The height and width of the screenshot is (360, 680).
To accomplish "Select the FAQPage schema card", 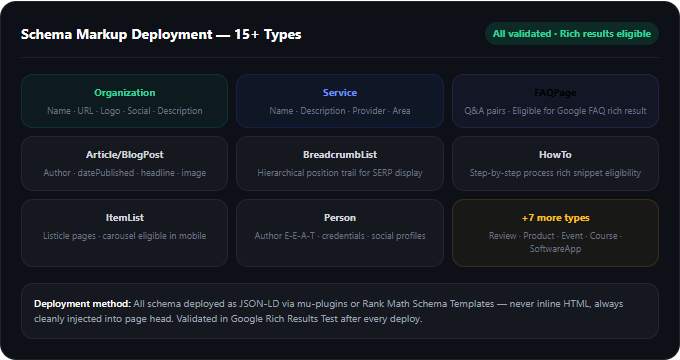I will [x=555, y=101].
